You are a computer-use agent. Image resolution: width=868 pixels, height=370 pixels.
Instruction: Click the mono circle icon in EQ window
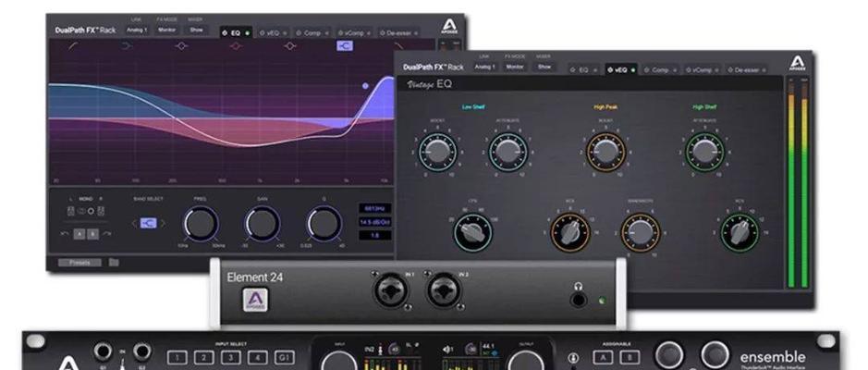[x=91, y=211]
